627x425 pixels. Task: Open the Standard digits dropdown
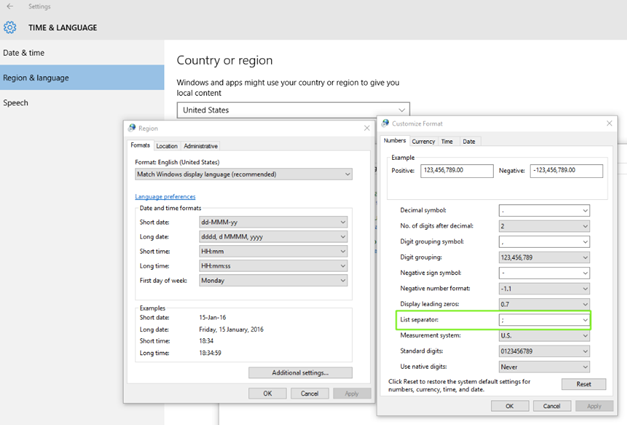coord(544,351)
